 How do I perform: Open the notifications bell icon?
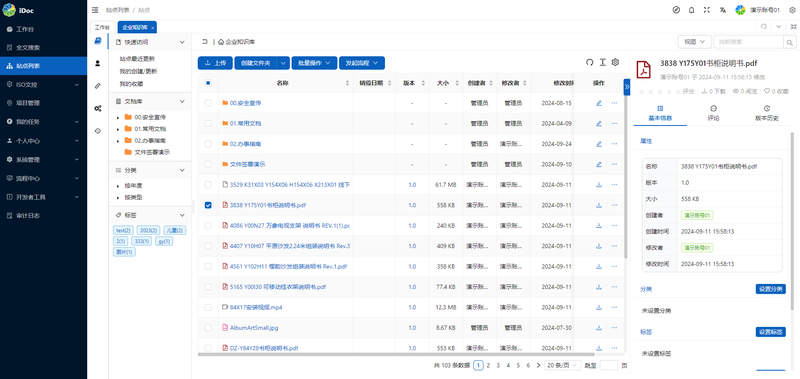point(692,10)
